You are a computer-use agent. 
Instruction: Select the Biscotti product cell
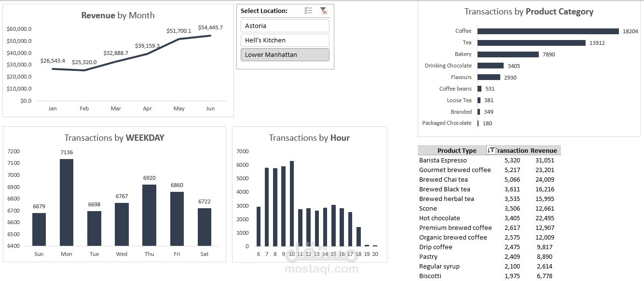click(430, 276)
